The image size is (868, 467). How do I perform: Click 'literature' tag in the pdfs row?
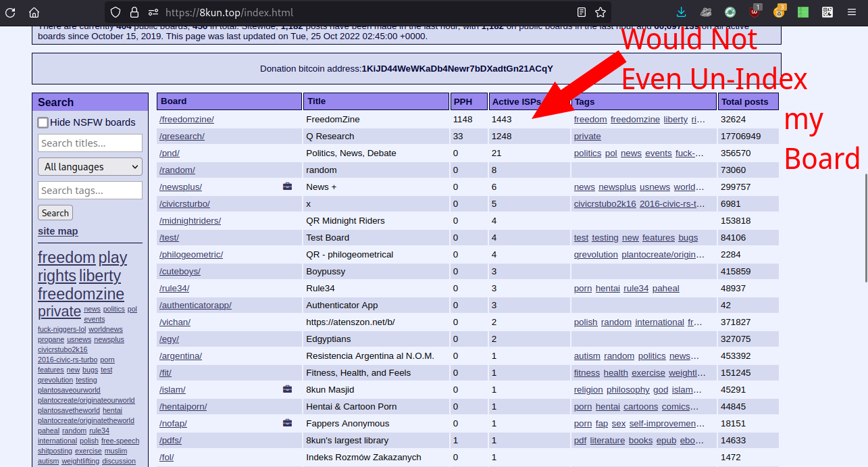(607, 441)
